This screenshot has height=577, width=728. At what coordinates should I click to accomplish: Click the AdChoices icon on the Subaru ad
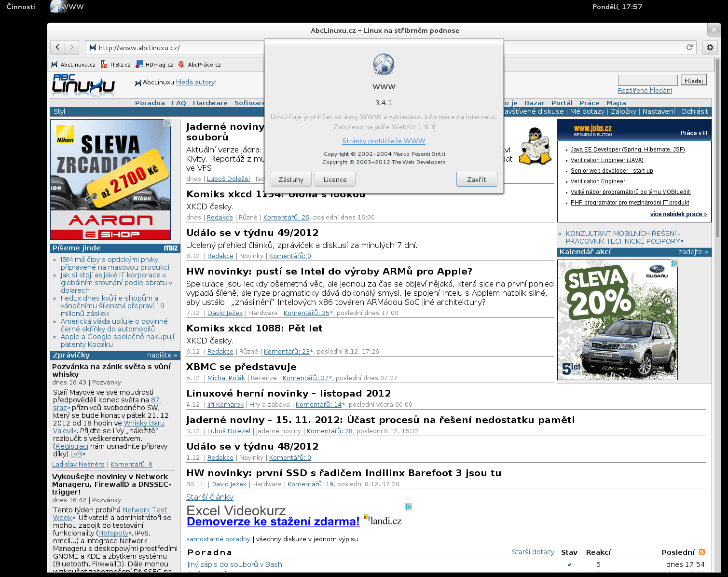pos(674,263)
